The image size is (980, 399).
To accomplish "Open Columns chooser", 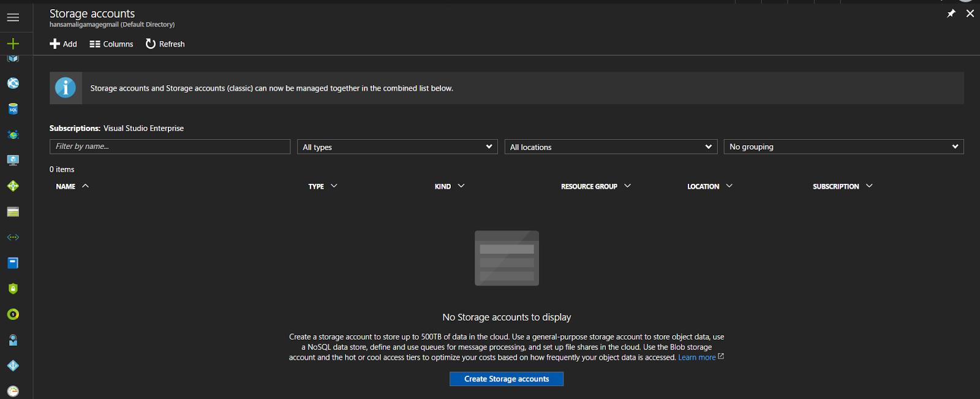I will coord(111,44).
